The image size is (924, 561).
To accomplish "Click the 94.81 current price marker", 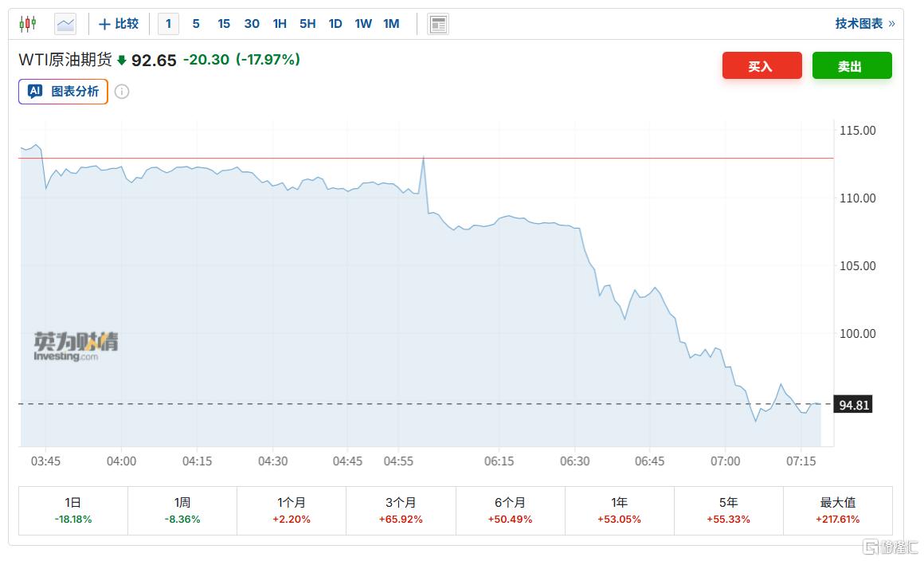I will pos(853,405).
